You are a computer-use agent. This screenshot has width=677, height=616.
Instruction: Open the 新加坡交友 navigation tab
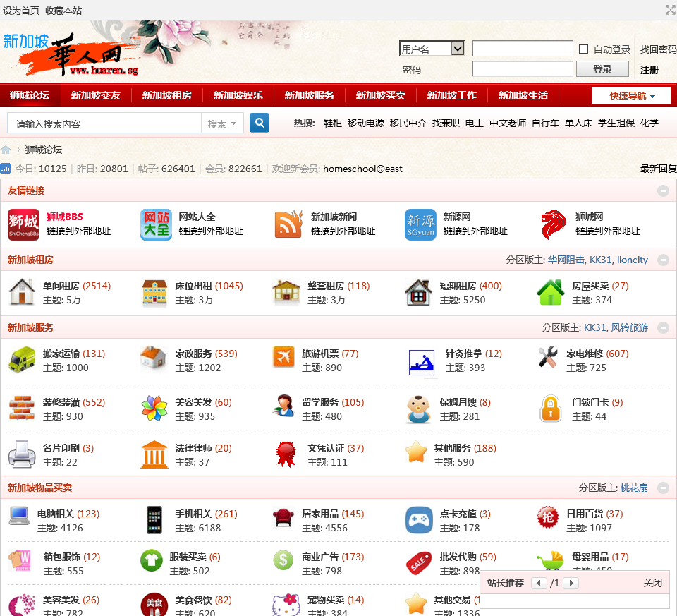[95, 95]
